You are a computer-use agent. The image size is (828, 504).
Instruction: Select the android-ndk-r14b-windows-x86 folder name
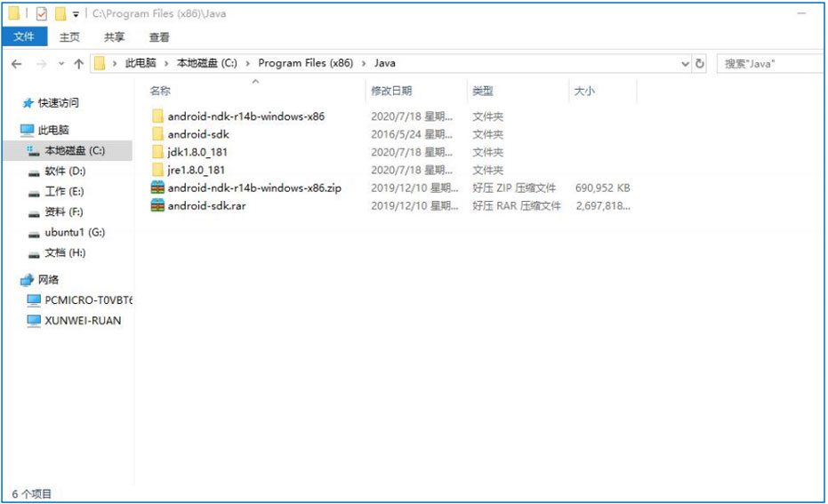pyautogui.click(x=246, y=116)
